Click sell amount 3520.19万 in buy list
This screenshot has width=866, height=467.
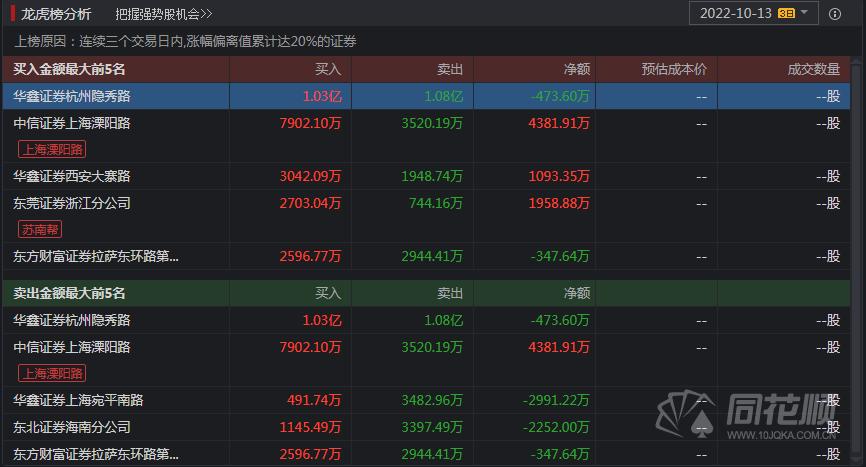tap(432, 123)
